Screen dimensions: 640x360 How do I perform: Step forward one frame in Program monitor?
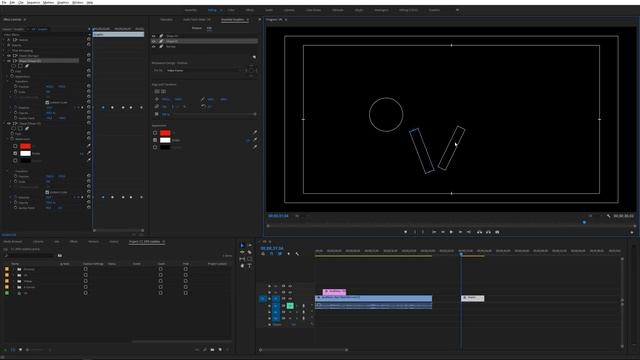tap(460, 232)
